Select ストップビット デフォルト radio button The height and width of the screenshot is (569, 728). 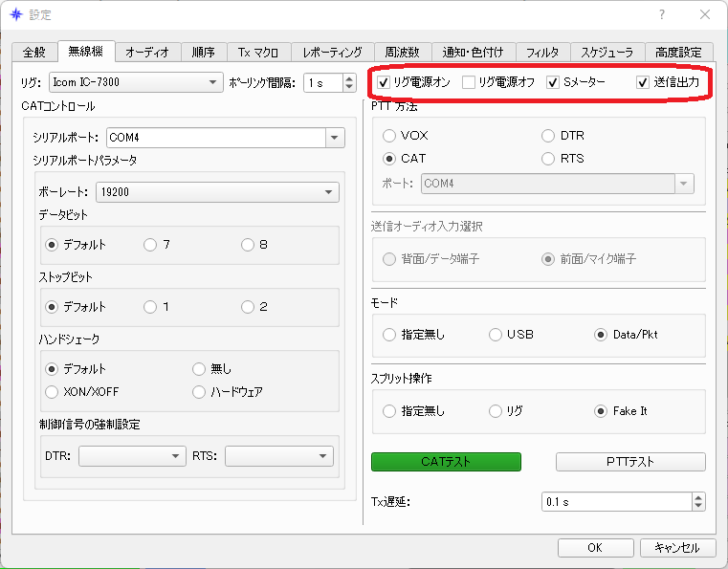click(x=52, y=307)
